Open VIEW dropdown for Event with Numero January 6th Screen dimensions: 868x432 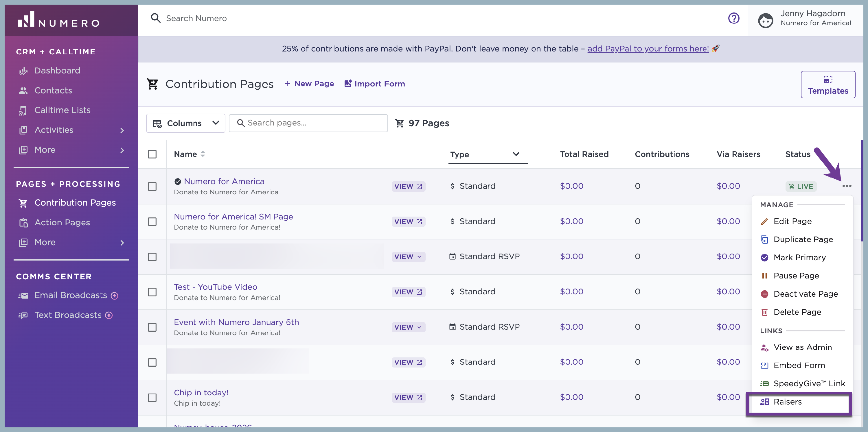coord(408,327)
